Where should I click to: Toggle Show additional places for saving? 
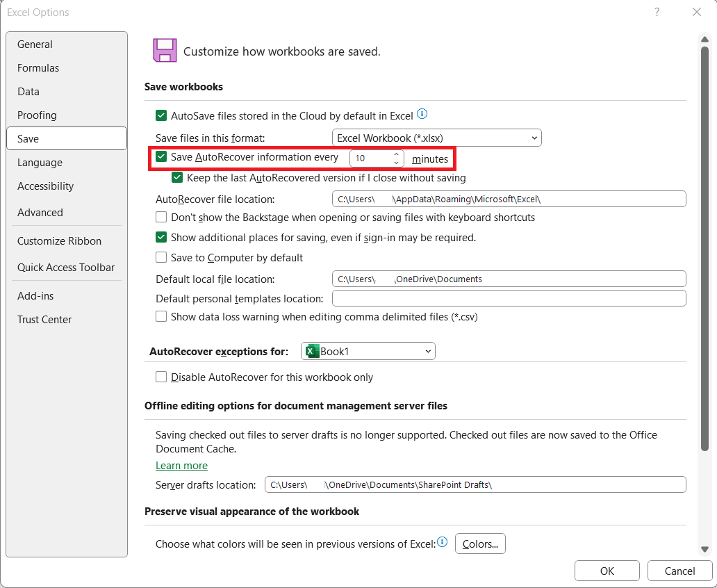pyautogui.click(x=161, y=237)
